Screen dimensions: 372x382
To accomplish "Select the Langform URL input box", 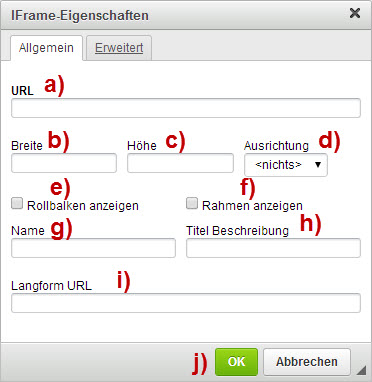I will (186, 303).
